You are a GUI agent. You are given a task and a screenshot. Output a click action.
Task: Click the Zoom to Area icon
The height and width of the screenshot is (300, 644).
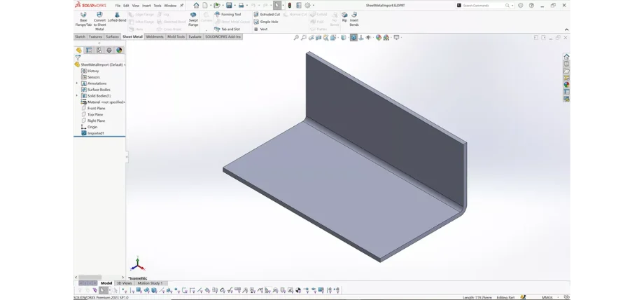(x=304, y=37)
